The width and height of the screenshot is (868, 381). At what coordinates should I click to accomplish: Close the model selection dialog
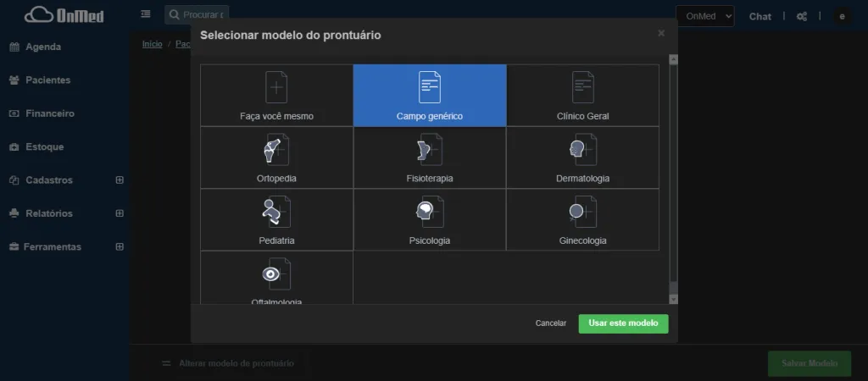661,34
